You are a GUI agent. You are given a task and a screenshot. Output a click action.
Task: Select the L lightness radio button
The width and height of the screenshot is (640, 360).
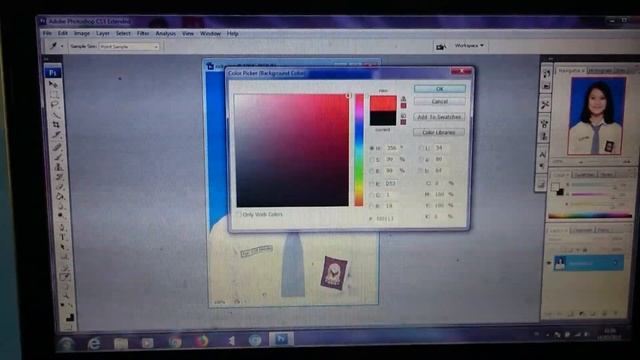tap(421, 148)
